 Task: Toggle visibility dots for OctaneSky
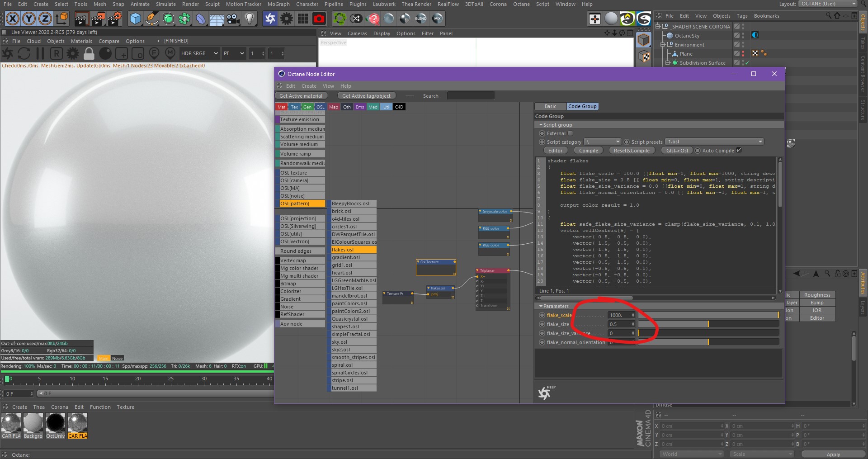tap(743, 35)
